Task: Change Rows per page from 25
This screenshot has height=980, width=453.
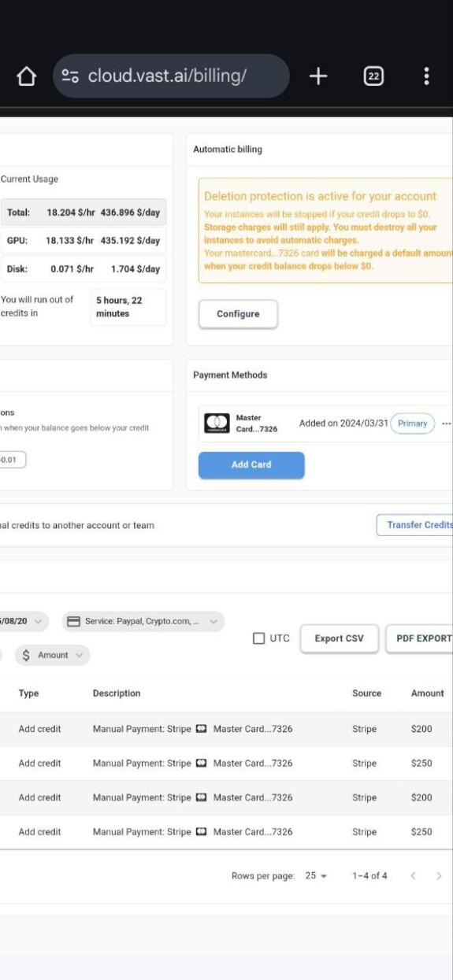Action: click(316, 876)
